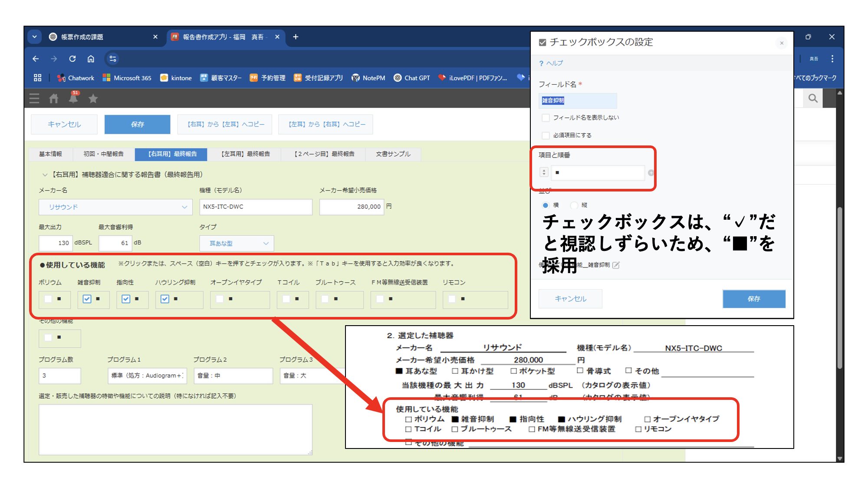Switch to the 【左耳用】最終報告 tab

(x=245, y=154)
